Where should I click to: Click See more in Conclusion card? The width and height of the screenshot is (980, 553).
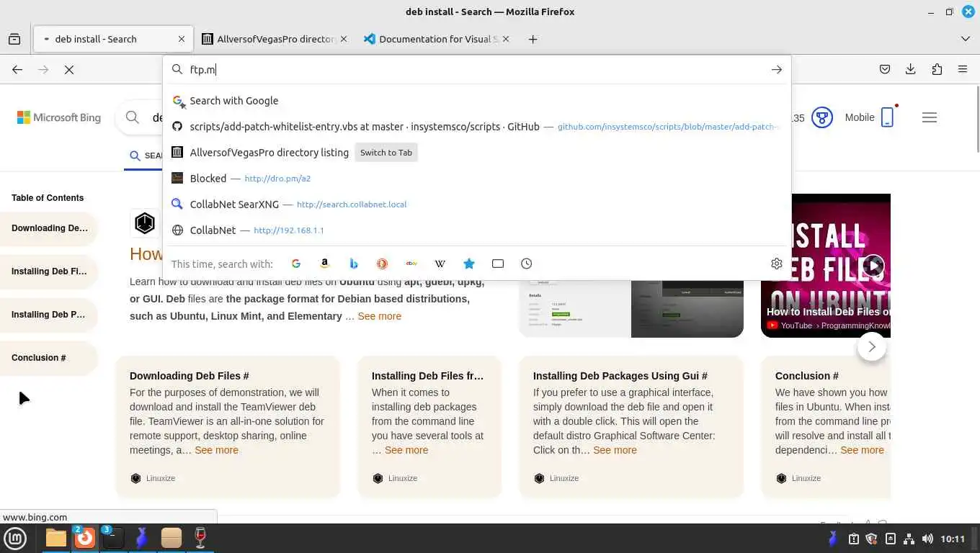coord(862,450)
